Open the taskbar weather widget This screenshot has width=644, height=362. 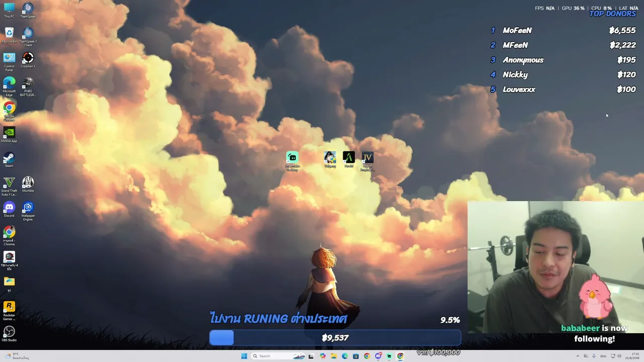point(17,356)
